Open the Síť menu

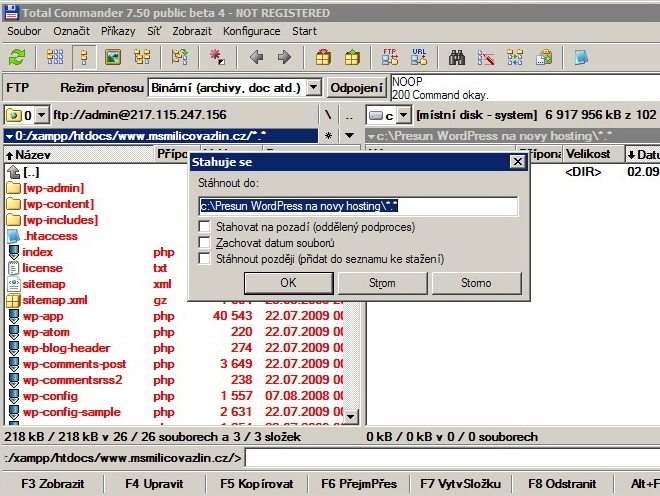(154, 31)
